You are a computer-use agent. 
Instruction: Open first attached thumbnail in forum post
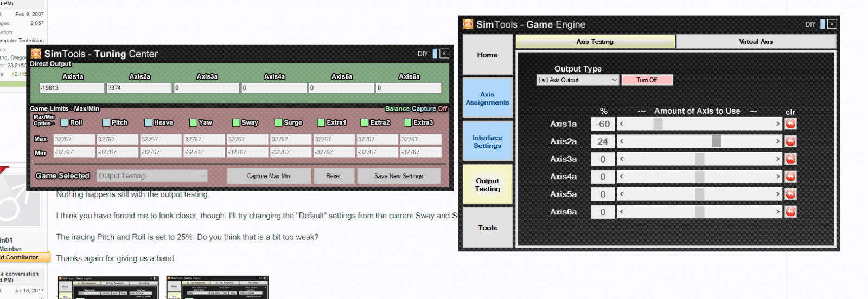108,288
